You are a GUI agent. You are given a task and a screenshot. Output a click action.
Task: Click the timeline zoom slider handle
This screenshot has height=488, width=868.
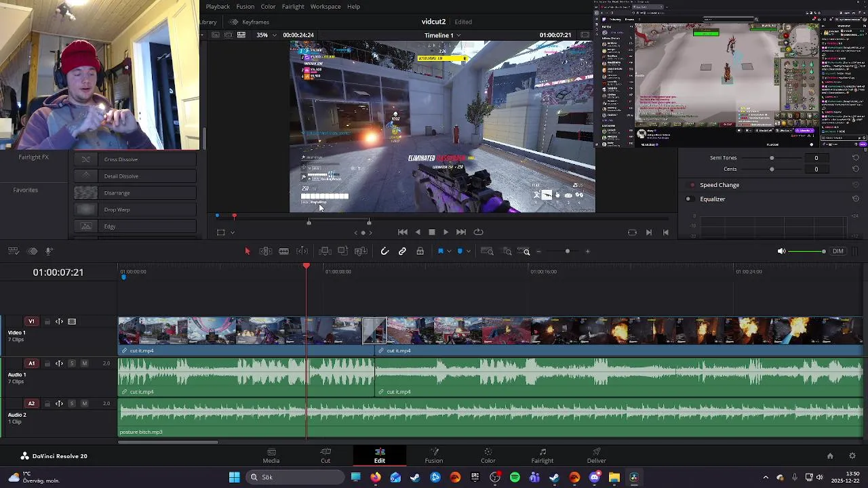[x=568, y=251]
